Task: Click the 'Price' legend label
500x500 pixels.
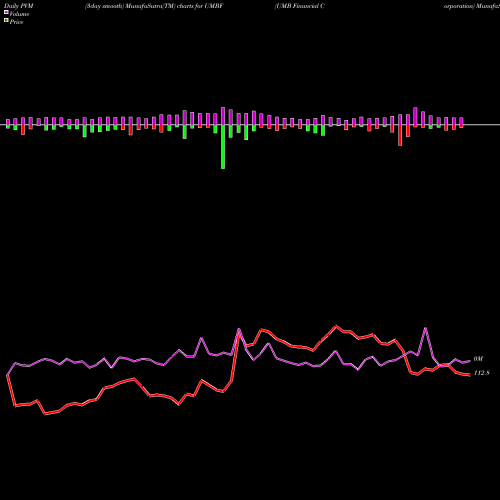Action: pyautogui.click(x=16, y=22)
